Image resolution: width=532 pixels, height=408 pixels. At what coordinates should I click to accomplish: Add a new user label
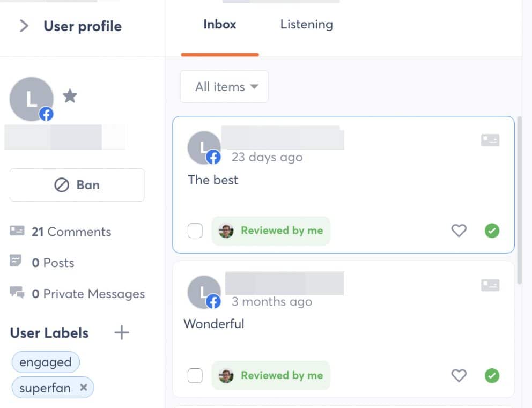pos(121,332)
